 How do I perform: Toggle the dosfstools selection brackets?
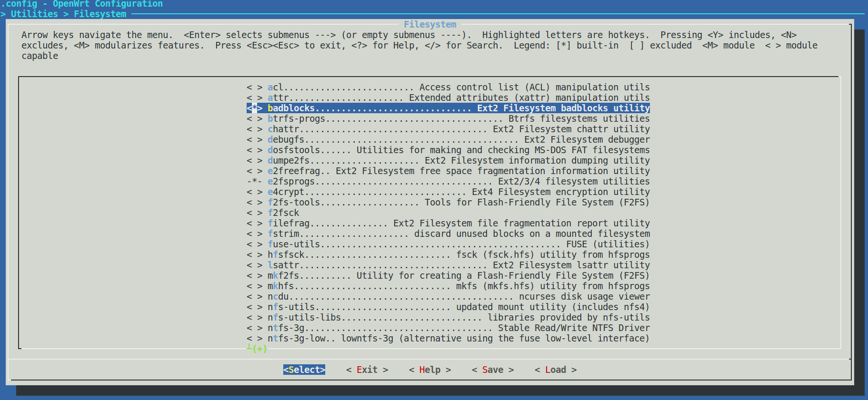click(254, 150)
